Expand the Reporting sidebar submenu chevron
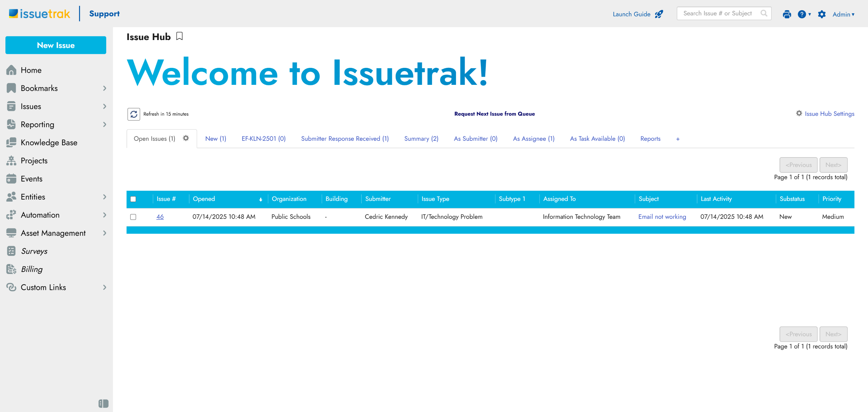 (x=104, y=125)
